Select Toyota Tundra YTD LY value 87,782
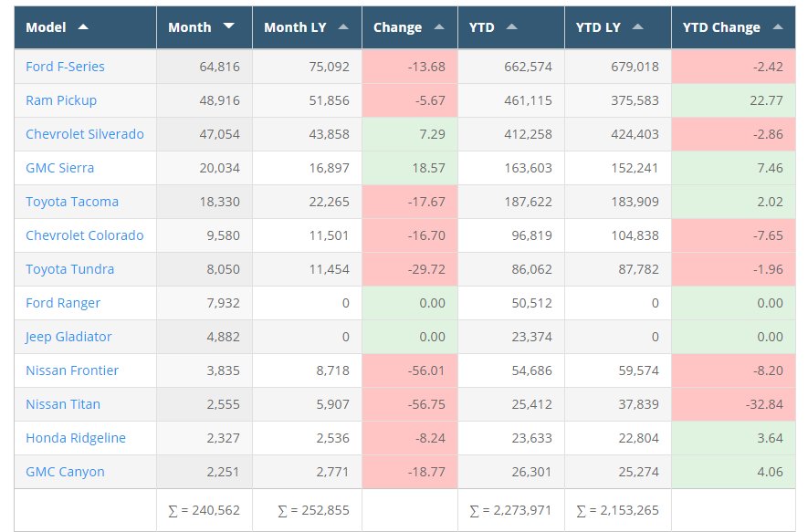The width and height of the screenshot is (808, 532). pos(638,269)
